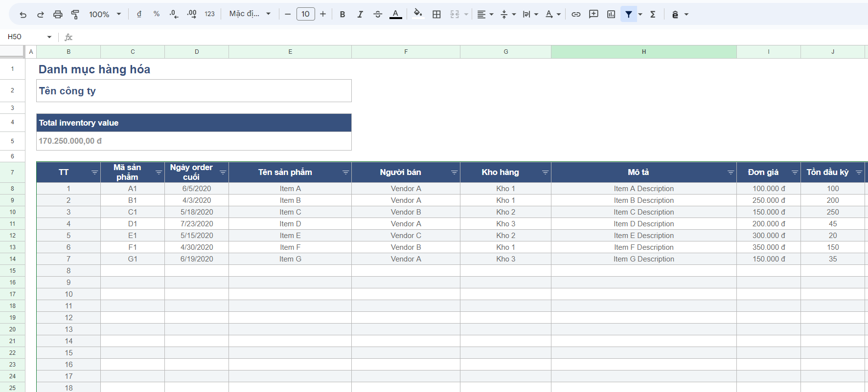This screenshot has width=868, height=392.
Task: Decrease decimal places icon
Action: tap(174, 14)
